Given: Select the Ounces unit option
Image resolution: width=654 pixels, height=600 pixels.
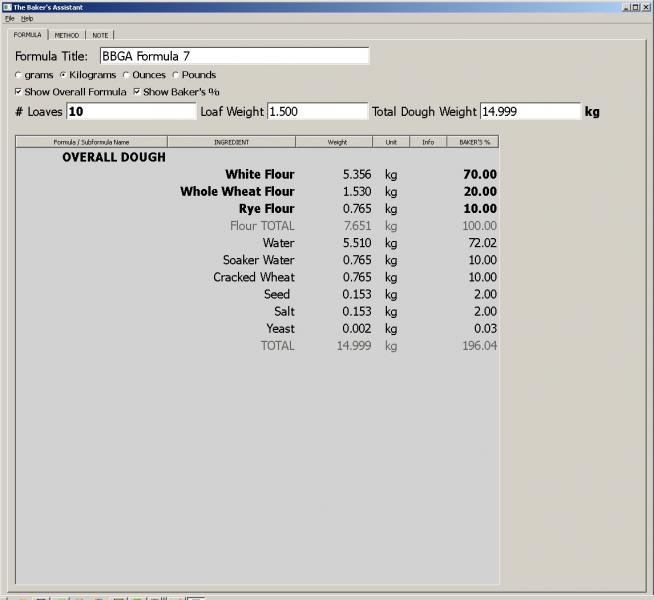Looking at the screenshot, I should click(x=126, y=75).
